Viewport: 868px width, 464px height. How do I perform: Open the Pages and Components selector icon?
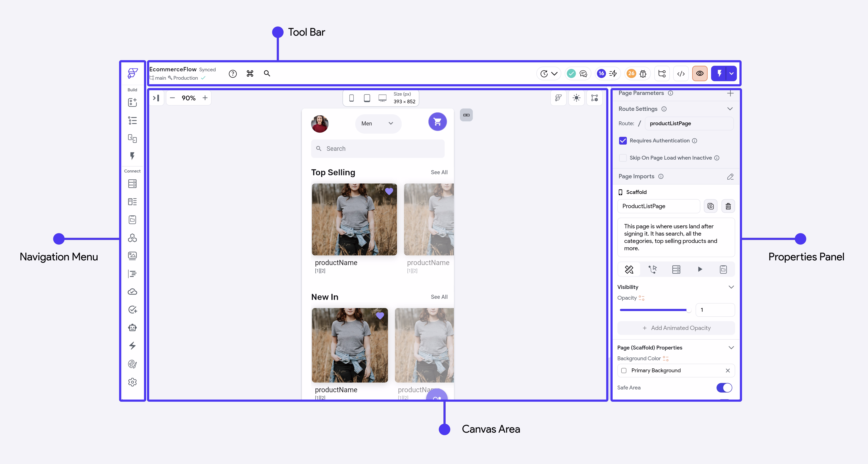point(132,138)
